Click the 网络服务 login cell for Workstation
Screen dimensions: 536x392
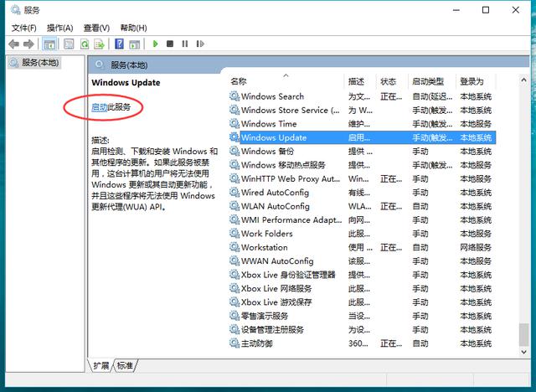click(476, 247)
